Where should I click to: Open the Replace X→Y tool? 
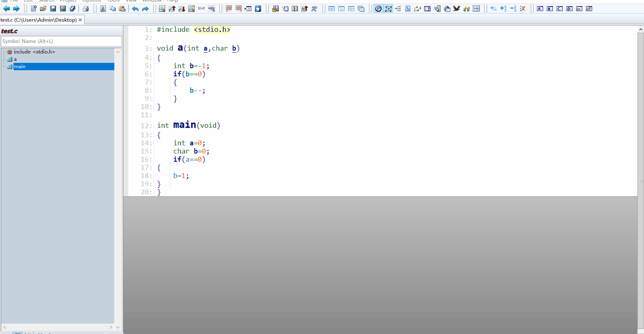point(201,9)
